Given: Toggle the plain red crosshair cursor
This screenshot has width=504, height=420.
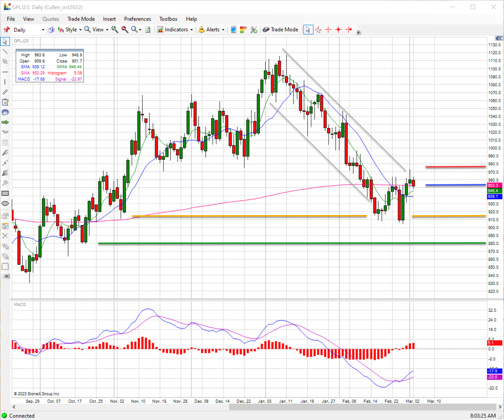Looking at the screenshot, I should (x=328, y=30).
